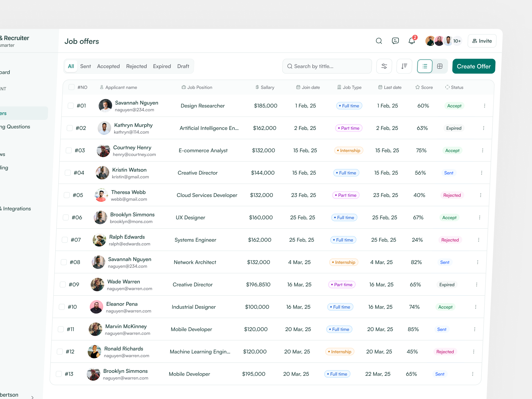The width and height of the screenshot is (532, 399).
Task: Switch to grid view layout
Action: click(x=440, y=66)
